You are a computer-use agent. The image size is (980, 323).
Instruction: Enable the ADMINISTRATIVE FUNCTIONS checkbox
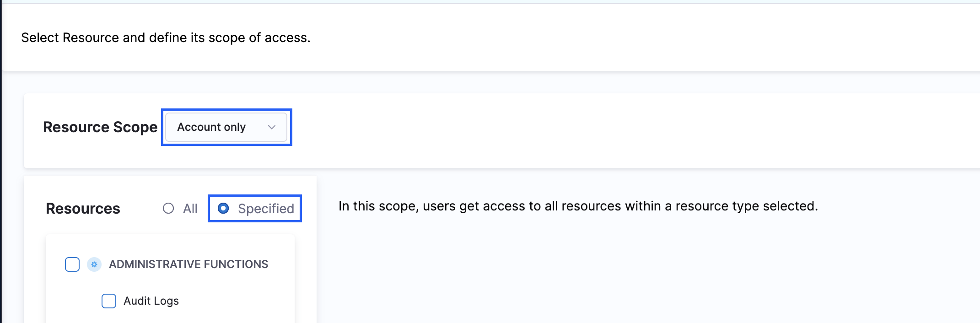72,264
